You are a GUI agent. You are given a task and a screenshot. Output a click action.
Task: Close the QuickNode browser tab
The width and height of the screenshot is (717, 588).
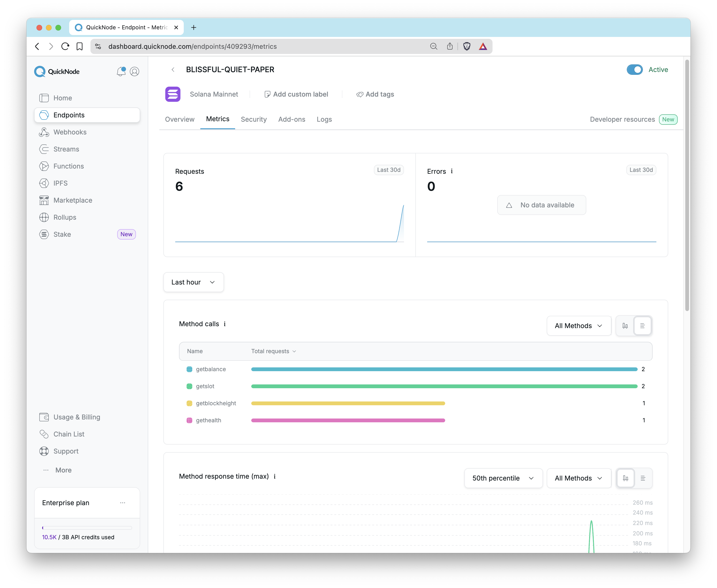point(176,27)
